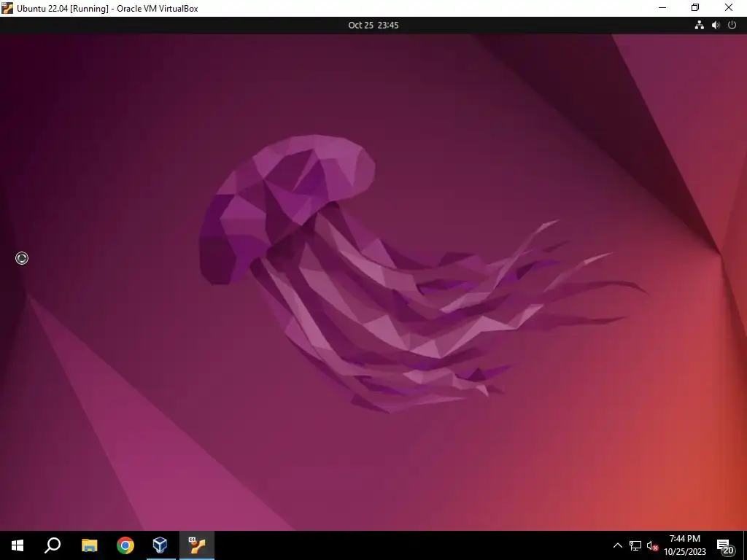The width and height of the screenshot is (747, 560).
Task: Open Google Chrome from taskbar
Action: (125, 545)
